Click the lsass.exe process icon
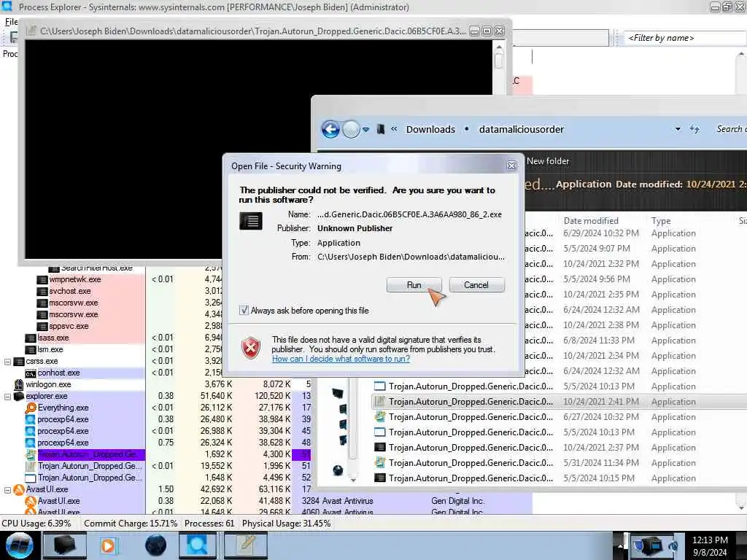747x560 pixels. [x=31, y=338]
